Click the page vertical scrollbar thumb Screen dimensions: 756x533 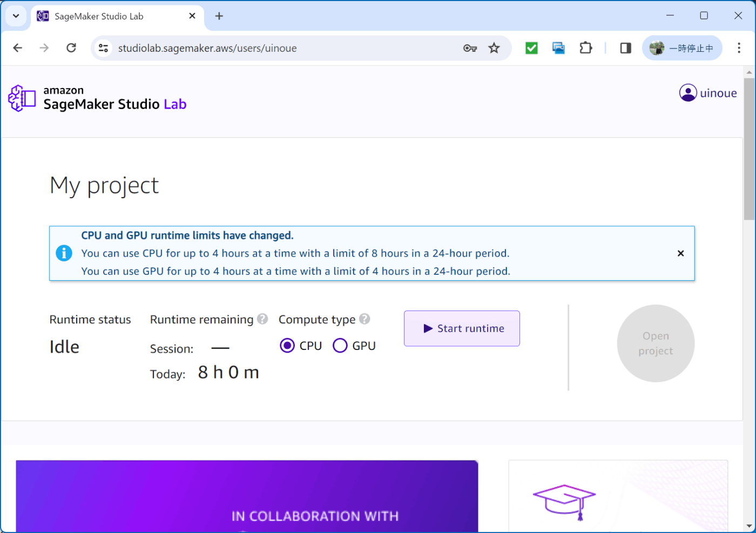749,149
